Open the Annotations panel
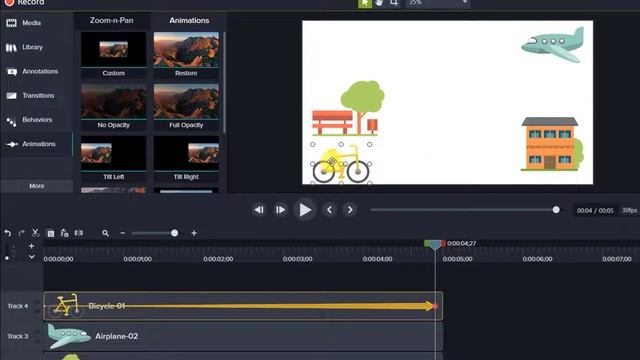 (32, 71)
